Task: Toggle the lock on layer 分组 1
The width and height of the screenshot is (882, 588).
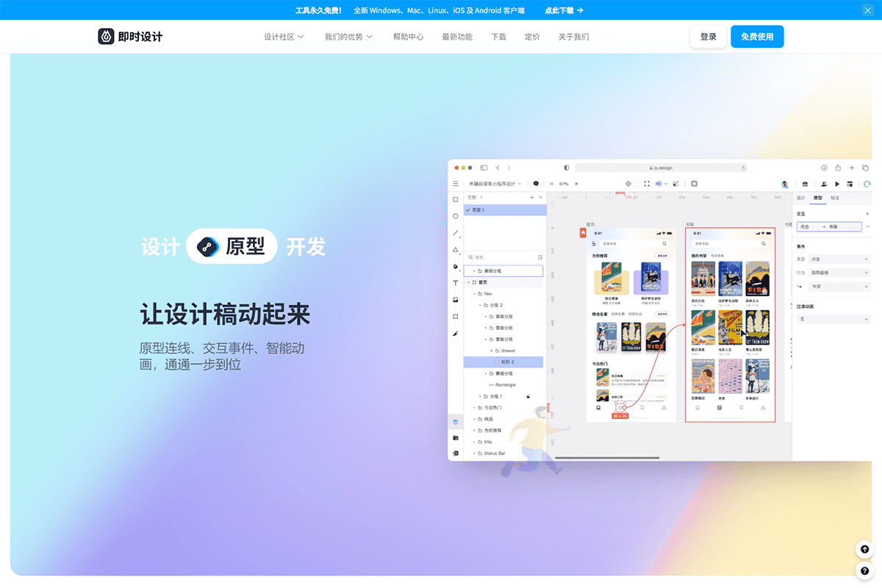Action: coord(528,396)
